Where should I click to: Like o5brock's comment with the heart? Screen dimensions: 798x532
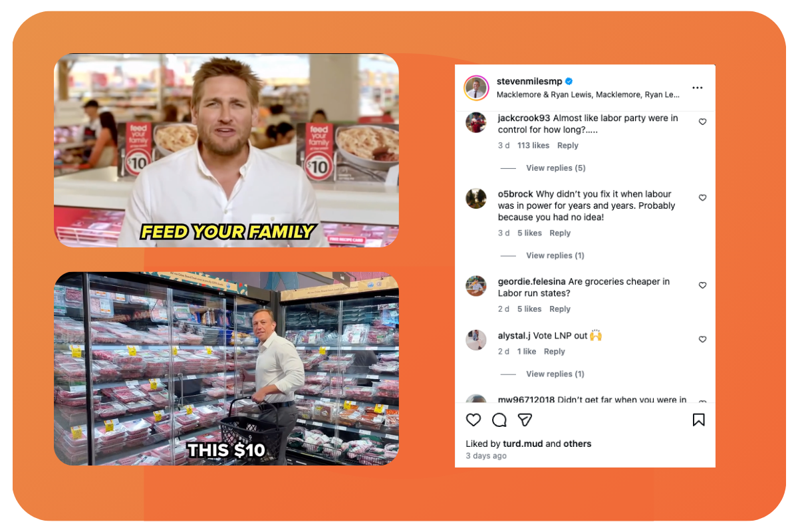(x=702, y=198)
